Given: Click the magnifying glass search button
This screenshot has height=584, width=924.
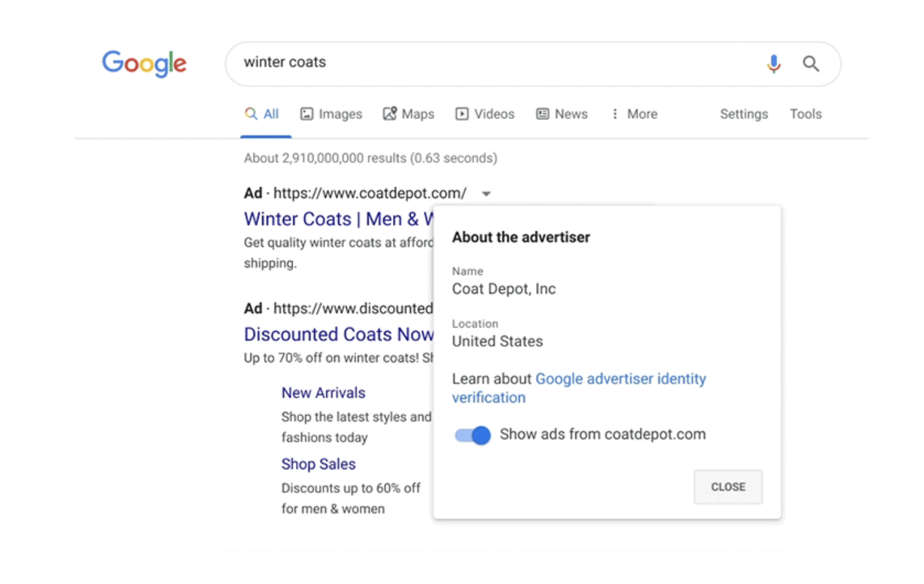Looking at the screenshot, I should click(811, 63).
